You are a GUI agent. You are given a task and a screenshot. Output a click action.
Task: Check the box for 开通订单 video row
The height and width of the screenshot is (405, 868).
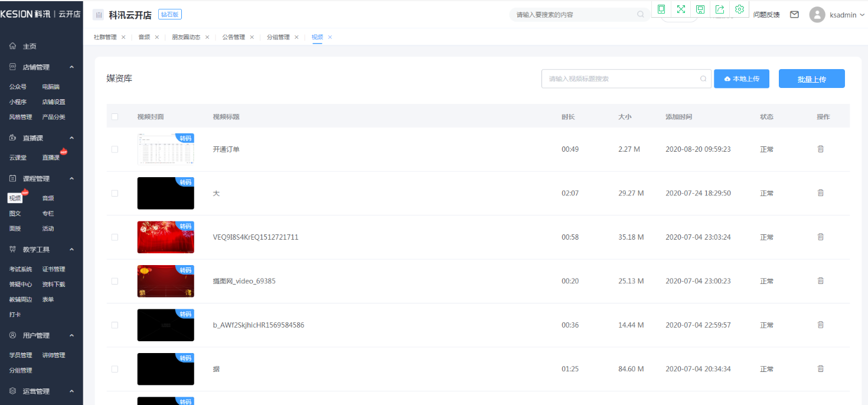coord(115,149)
